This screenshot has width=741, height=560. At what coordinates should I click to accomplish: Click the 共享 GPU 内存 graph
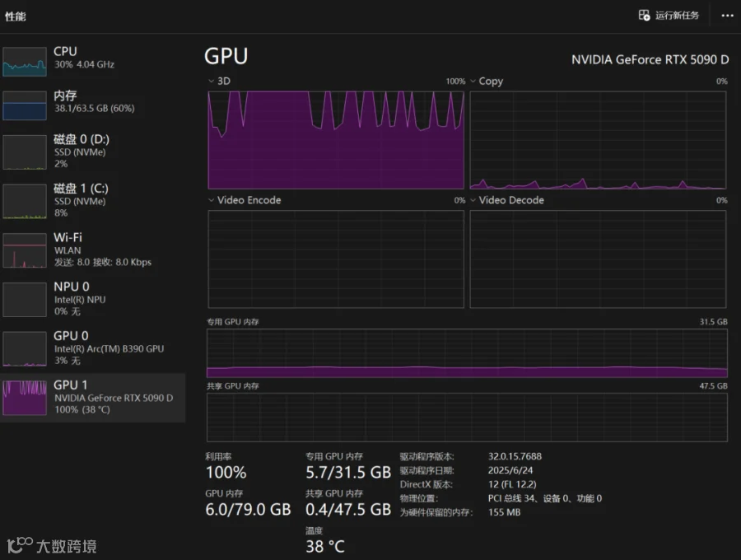click(x=467, y=418)
